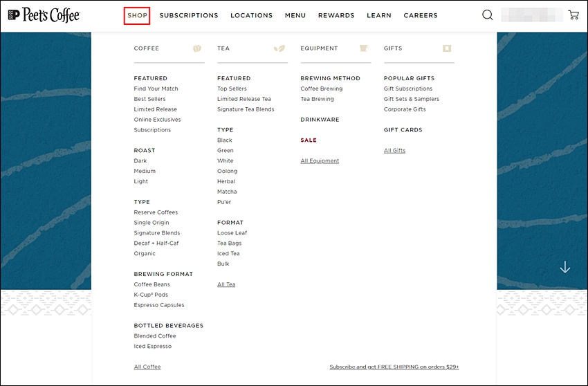Click the tea leaf icon beside Tea

coord(279,48)
